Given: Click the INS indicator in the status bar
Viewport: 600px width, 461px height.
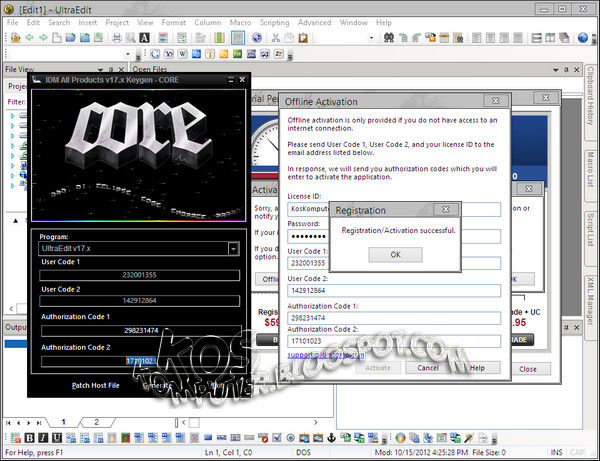Looking at the screenshot, I should point(556,452).
